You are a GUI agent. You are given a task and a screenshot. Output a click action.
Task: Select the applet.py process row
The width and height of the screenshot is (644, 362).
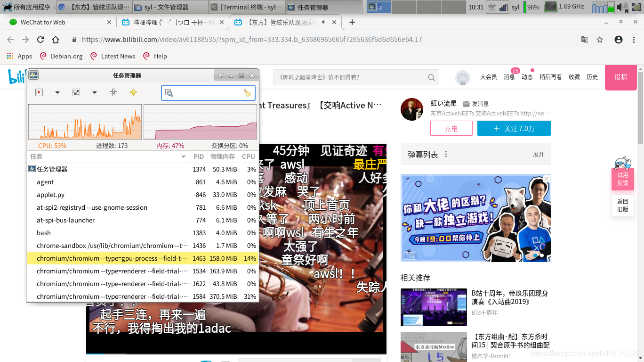[143, 195]
